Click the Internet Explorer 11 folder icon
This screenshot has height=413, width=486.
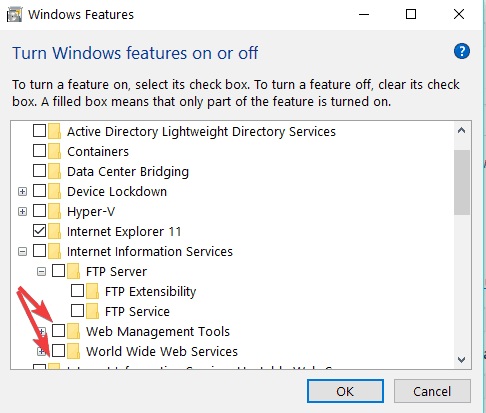(x=54, y=231)
